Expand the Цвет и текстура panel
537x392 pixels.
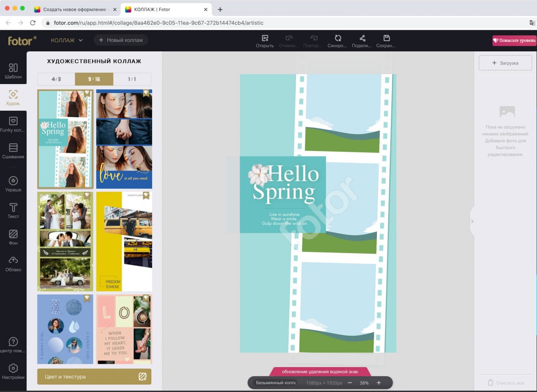click(94, 377)
